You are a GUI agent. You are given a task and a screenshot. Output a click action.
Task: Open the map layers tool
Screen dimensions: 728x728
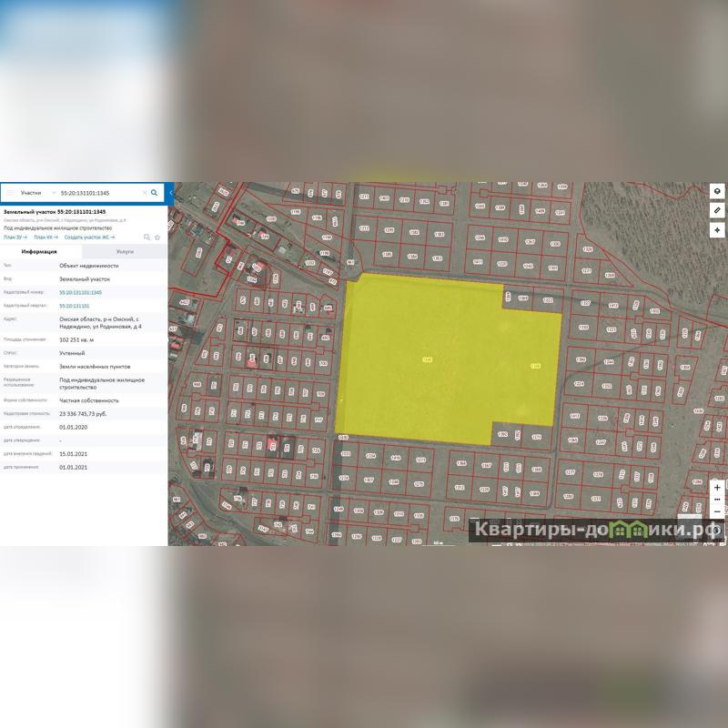(x=717, y=191)
